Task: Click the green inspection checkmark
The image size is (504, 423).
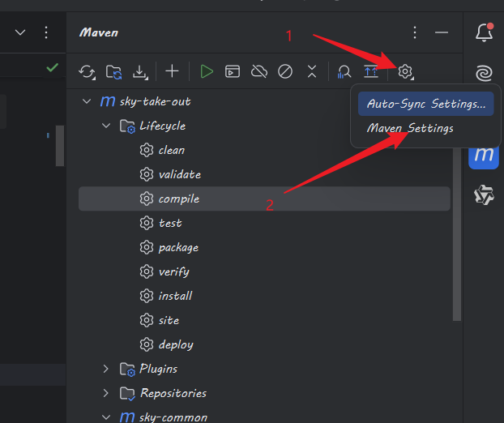Action: click(x=53, y=67)
